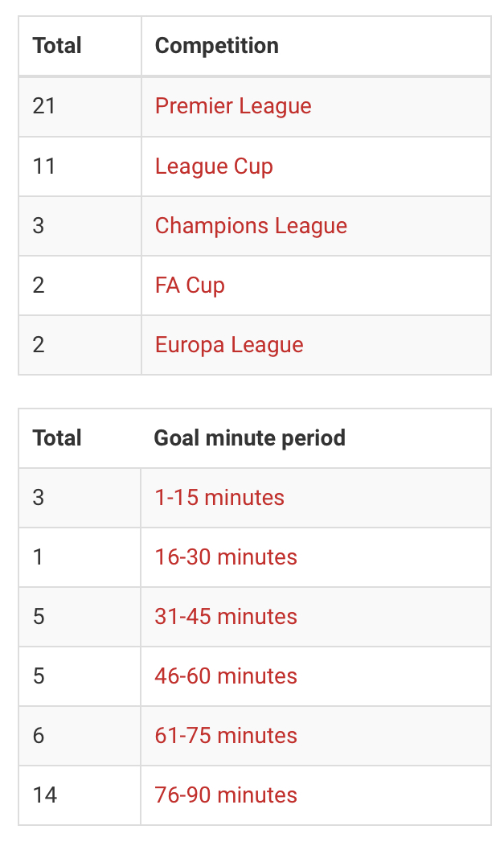Click the Competition column header
504x846 pixels.
click(217, 46)
